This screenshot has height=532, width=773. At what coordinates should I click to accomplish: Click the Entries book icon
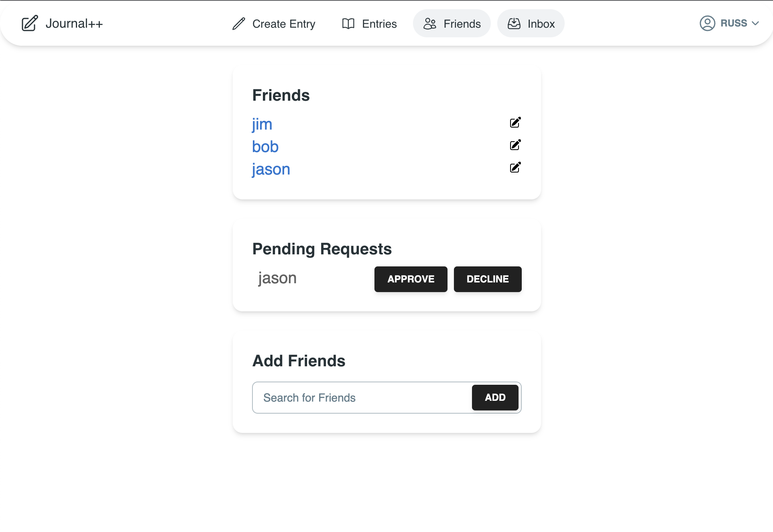[348, 24]
